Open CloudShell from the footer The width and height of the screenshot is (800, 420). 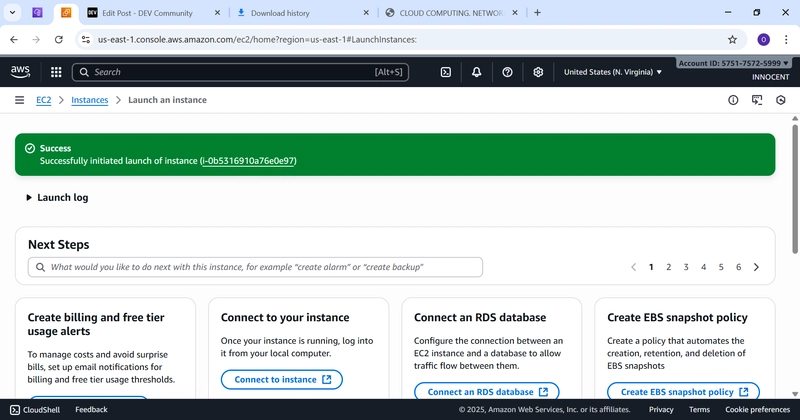click(35, 409)
